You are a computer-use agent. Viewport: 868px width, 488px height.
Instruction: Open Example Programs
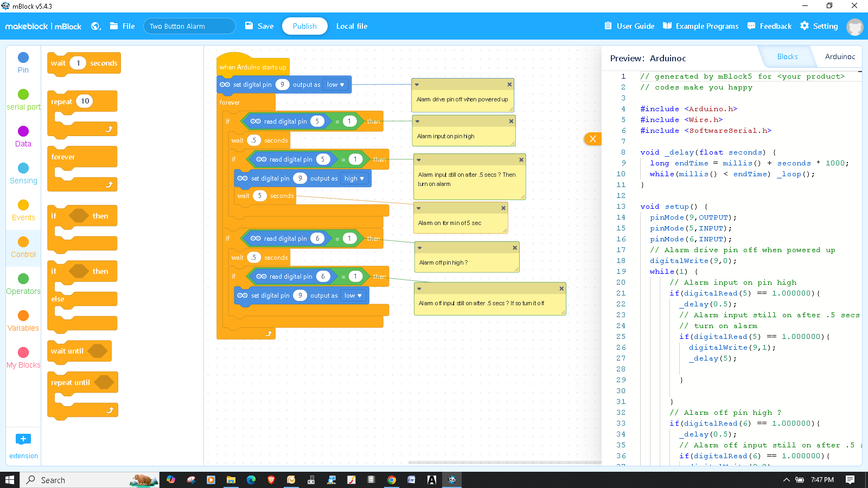click(701, 26)
